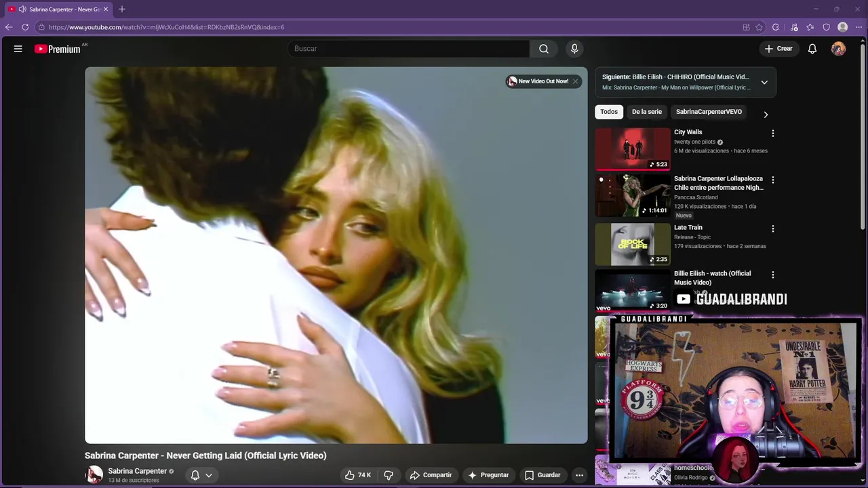Open options menu for City Walls

[x=772, y=134]
